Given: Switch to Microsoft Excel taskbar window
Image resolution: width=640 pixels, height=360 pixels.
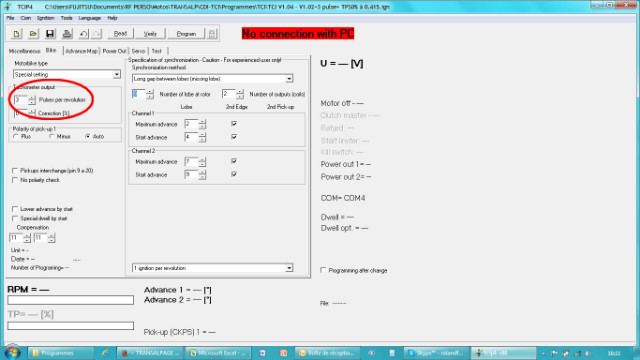Looking at the screenshot, I should [x=218, y=353].
